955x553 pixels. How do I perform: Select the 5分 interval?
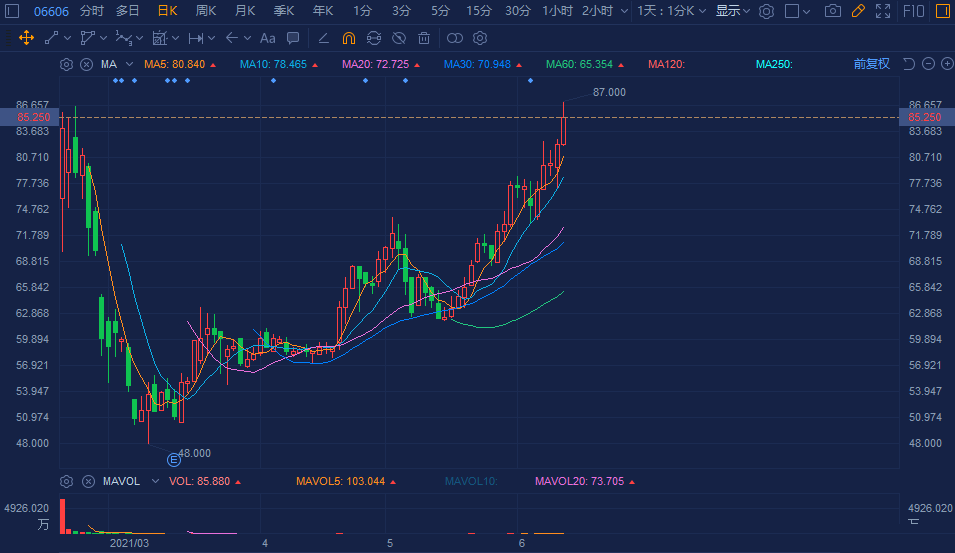coord(440,11)
